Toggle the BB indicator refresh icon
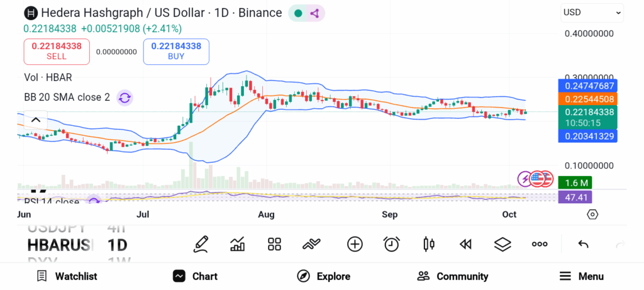The image size is (644, 290). [125, 98]
